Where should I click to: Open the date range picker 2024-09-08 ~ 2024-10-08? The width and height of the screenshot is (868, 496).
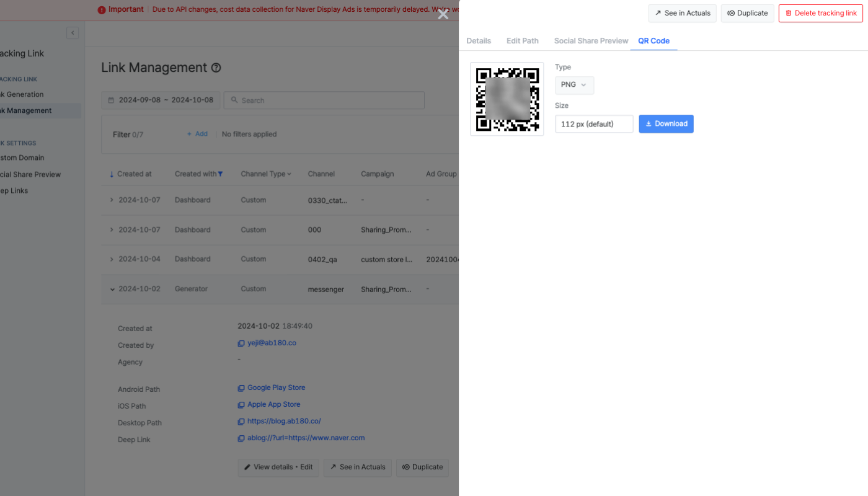pos(161,100)
